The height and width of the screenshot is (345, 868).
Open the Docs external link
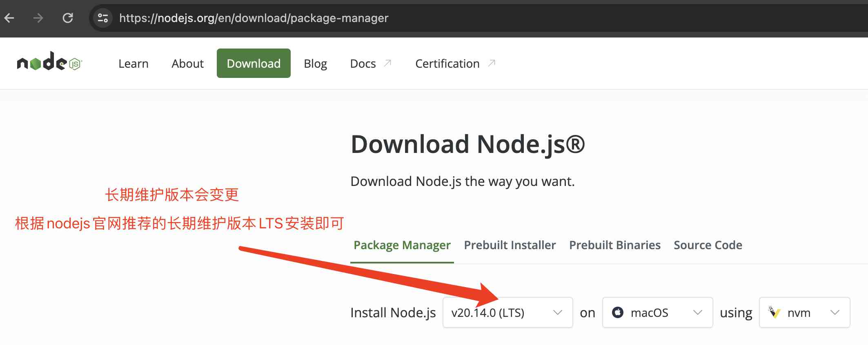pyautogui.click(x=363, y=64)
